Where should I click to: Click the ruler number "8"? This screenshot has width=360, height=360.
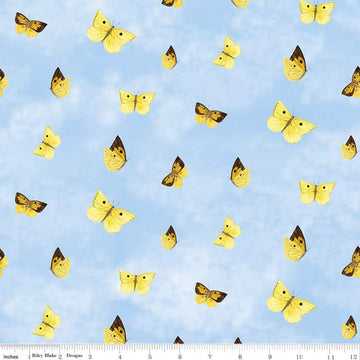pyautogui.click(x=240, y=356)
